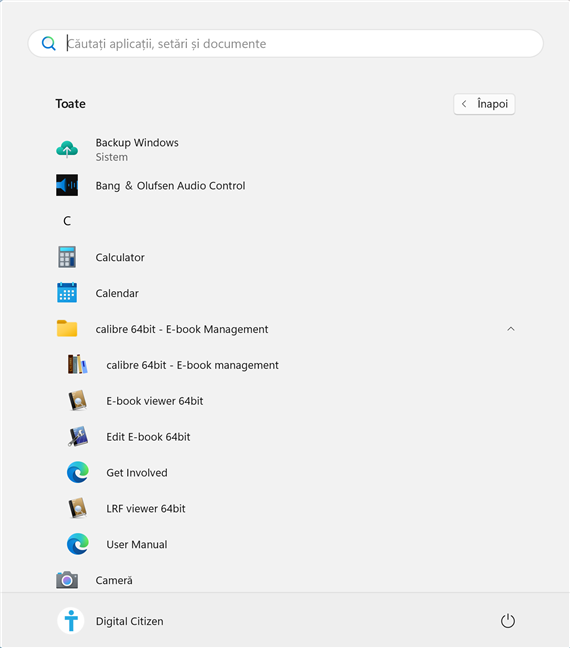The width and height of the screenshot is (570, 648).
Task: Click the LRF viewer 64bit label
Action: 145,509
